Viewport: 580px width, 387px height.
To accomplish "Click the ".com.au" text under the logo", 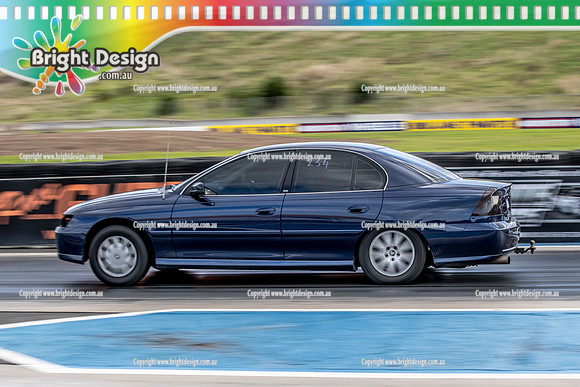I will tap(115, 75).
